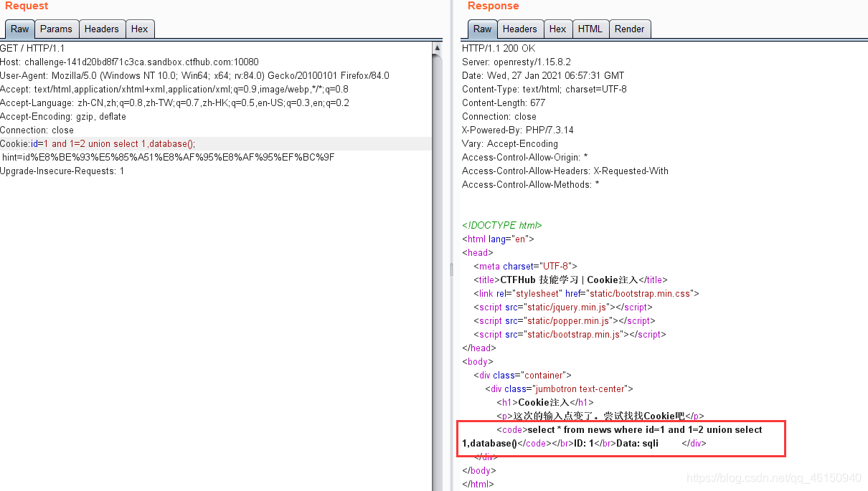Viewport: 868px width, 491px height.
Task: Click the Accept-Encoding: gzip, deflate line
Action: [x=63, y=116]
